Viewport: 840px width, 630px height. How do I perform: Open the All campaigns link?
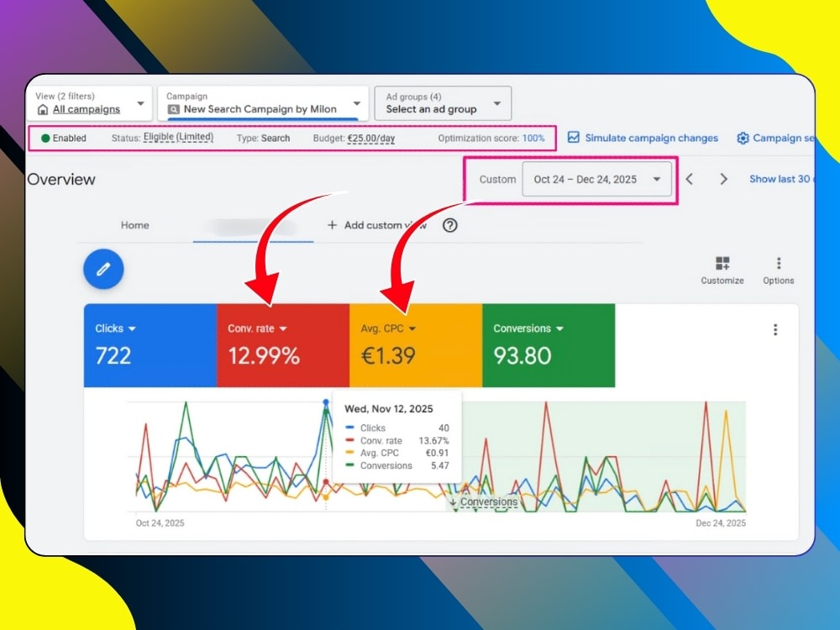pyautogui.click(x=87, y=109)
